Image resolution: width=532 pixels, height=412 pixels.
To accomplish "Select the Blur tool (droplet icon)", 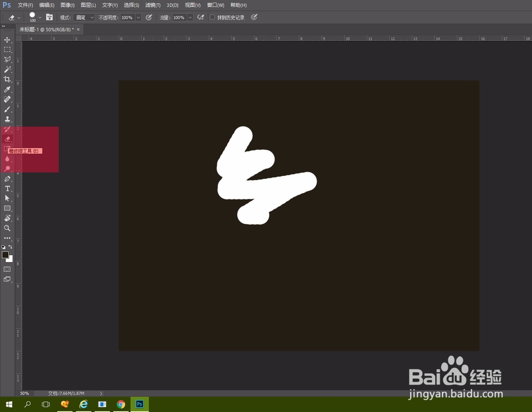I will coord(7,159).
